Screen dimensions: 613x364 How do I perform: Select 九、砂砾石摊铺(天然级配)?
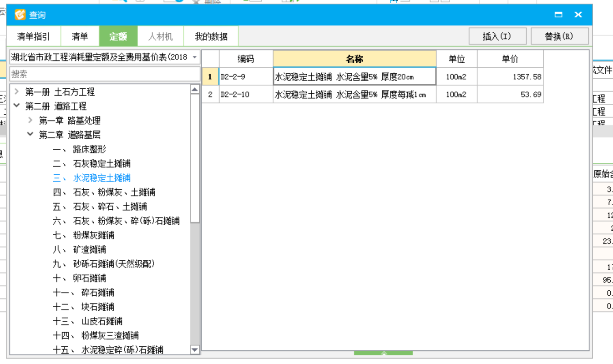pos(104,264)
